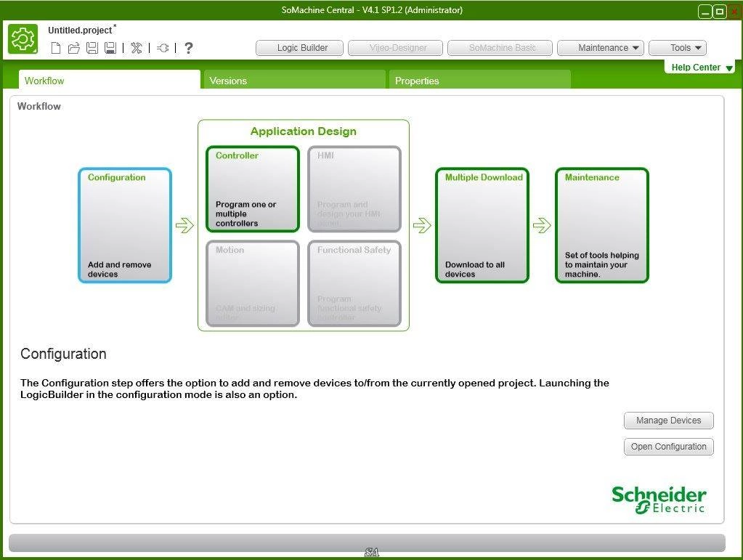
Task: Save the project using the first floppy disk icon
Action: point(92,48)
